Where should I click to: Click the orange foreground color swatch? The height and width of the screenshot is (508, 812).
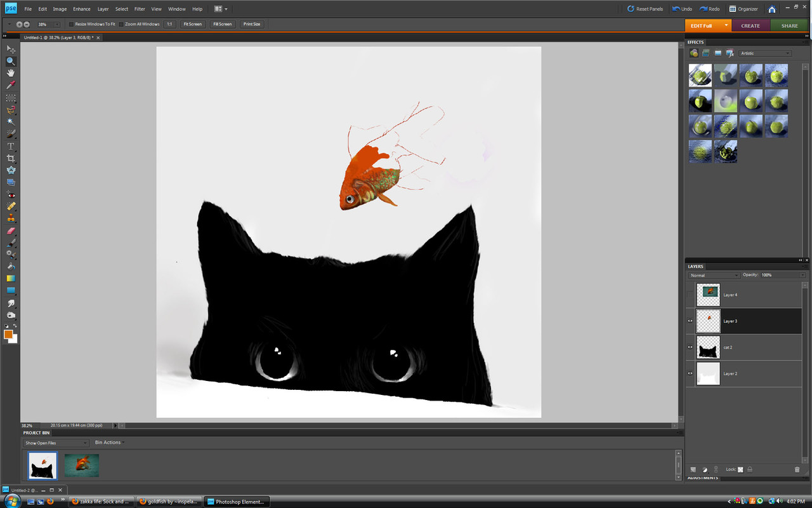(x=8, y=334)
